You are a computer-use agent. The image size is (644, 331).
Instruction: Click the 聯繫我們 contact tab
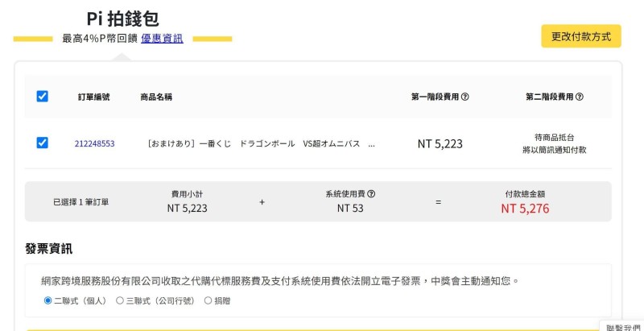(623, 326)
